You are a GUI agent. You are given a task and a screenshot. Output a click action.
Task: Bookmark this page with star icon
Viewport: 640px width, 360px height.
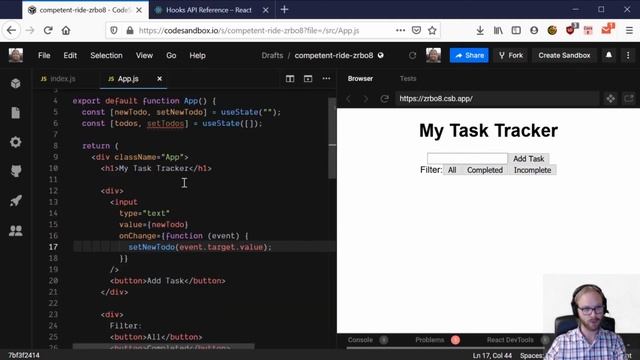coord(432,30)
